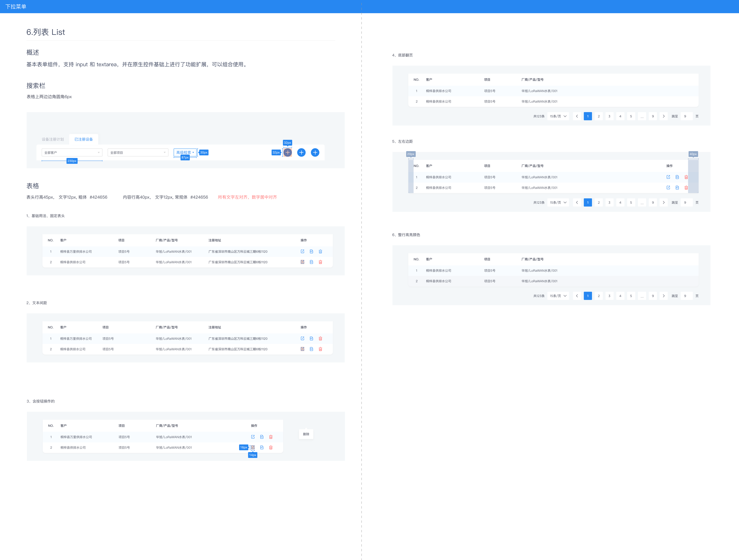Select the 已注册设备 tab
Image resolution: width=739 pixels, height=560 pixels.
tap(84, 139)
